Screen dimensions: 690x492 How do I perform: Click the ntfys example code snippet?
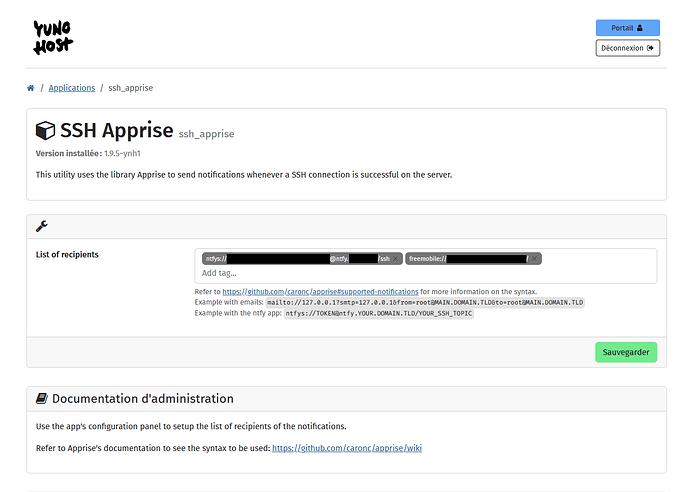378,314
